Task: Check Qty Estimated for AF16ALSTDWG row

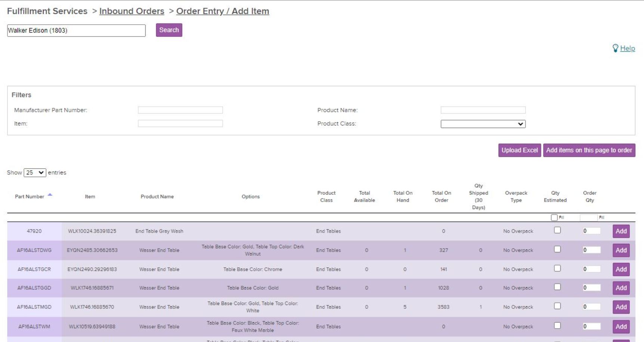Action: coord(557,249)
